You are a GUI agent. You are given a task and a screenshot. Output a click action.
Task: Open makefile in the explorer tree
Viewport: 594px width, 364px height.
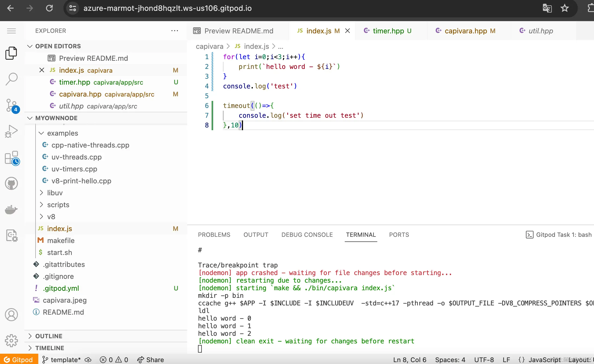[61, 241]
